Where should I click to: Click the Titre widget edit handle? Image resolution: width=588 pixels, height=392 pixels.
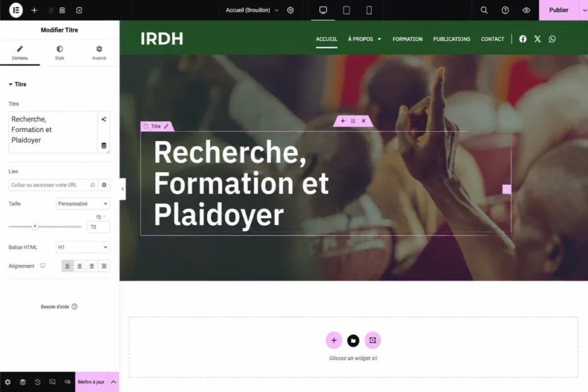pyautogui.click(x=157, y=126)
